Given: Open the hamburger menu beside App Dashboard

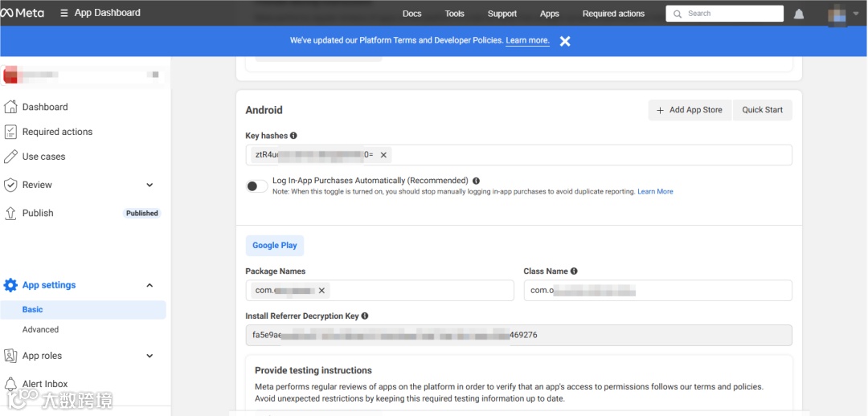Looking at the screenshot, I should point(64,13).
